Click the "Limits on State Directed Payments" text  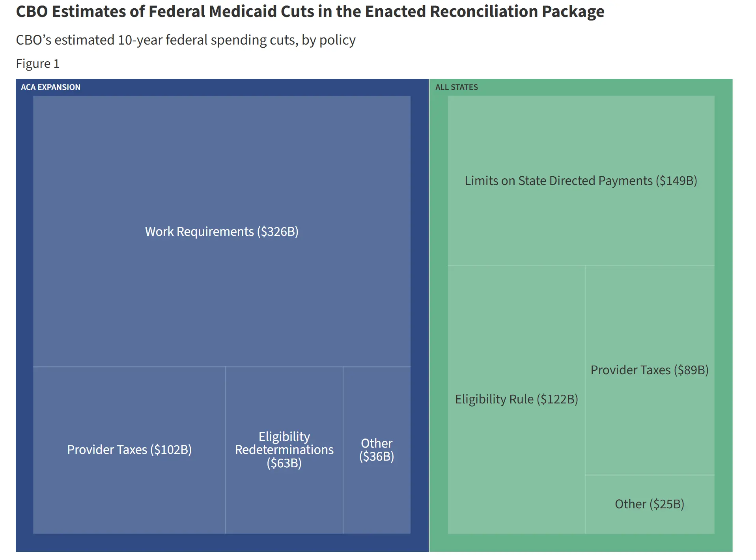[581, 181]
